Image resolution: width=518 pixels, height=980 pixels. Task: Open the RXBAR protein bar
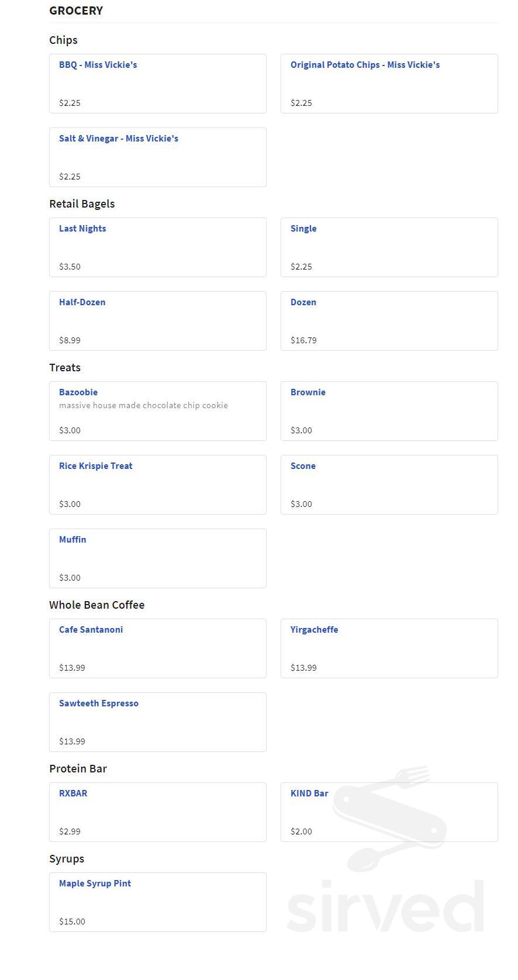point(158,812)
